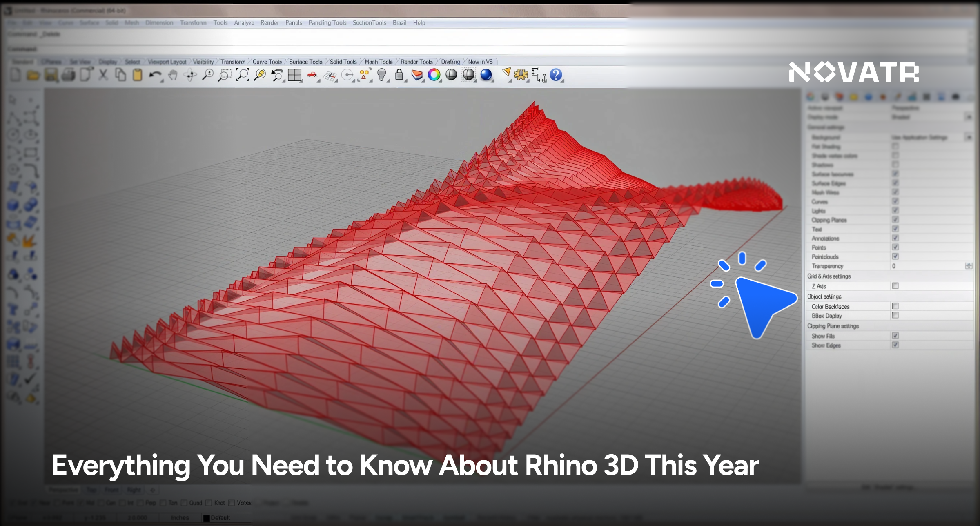This screenshot has height=526, width=980.
Task: Click the black Default layer color swatch
Action: (207, 518)
